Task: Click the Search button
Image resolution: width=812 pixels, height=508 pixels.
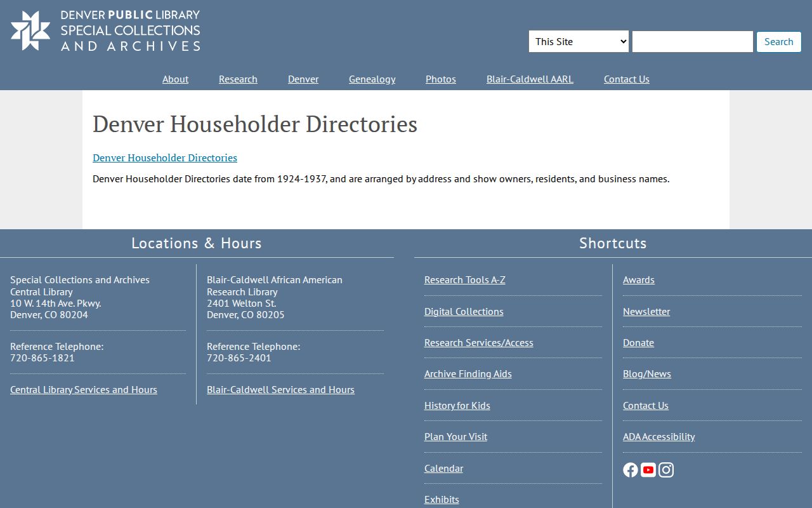Action: point(778,41)
